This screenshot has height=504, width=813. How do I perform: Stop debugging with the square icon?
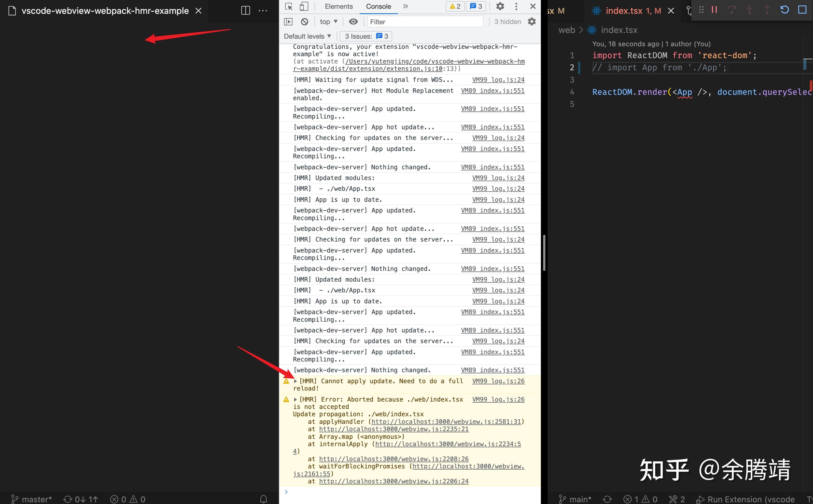click(x=802, y=10)
